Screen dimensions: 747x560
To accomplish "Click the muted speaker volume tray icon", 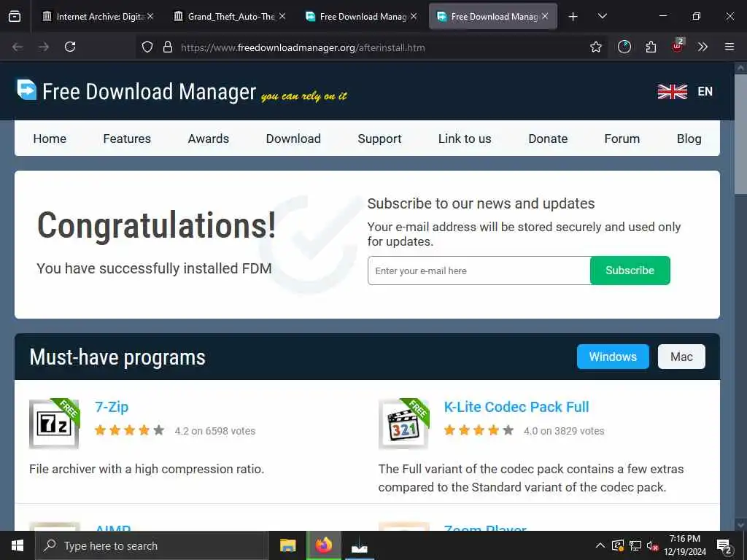I will pos(652,545).
